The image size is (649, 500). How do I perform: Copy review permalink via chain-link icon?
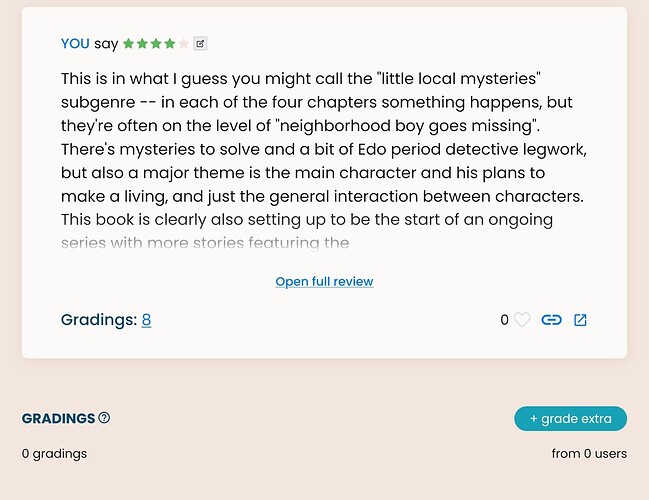point(551,320)
